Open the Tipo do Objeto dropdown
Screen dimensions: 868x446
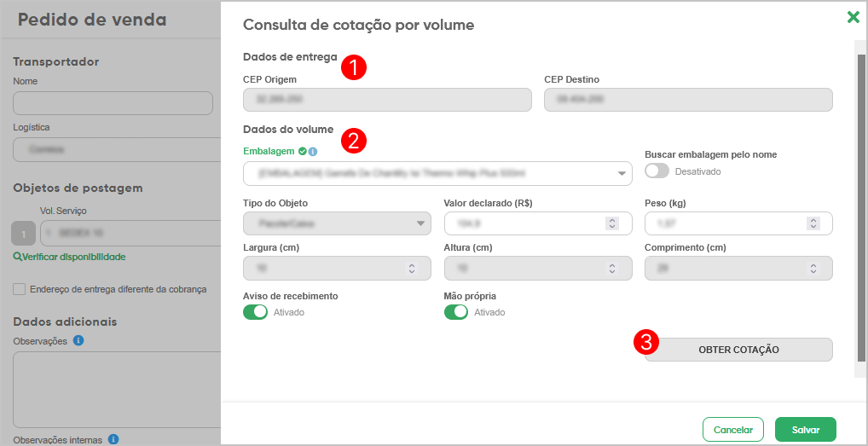(x=337, y=223)
